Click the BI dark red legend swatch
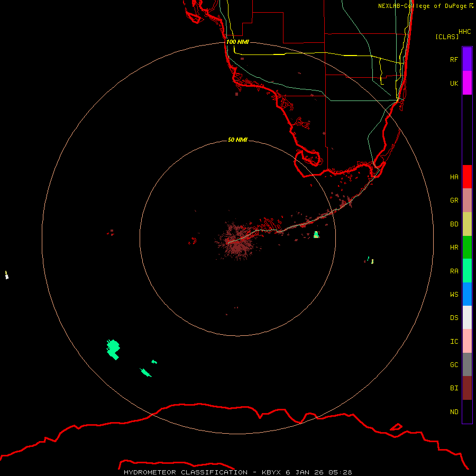 coord(467,388)
